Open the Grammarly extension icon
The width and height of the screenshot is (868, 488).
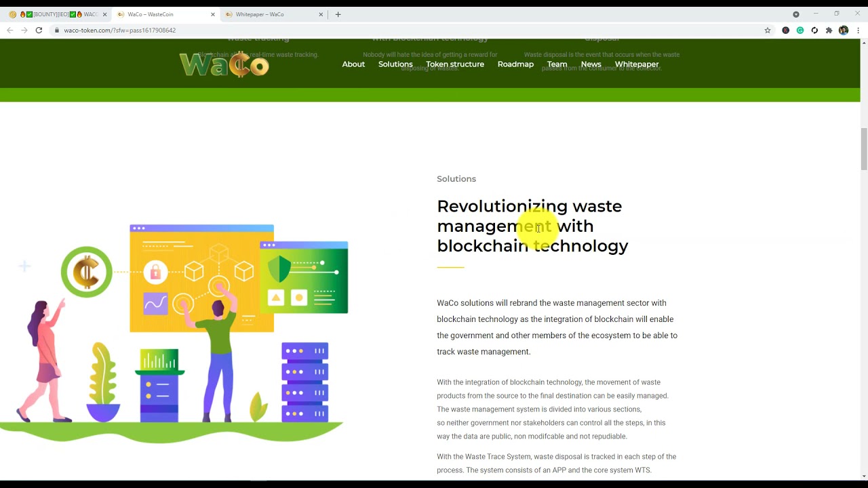pyautogui.click(x=800, y=30)
